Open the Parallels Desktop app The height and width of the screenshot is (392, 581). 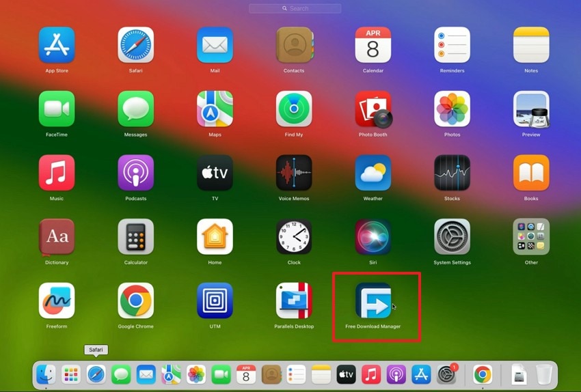pos(294,300)
